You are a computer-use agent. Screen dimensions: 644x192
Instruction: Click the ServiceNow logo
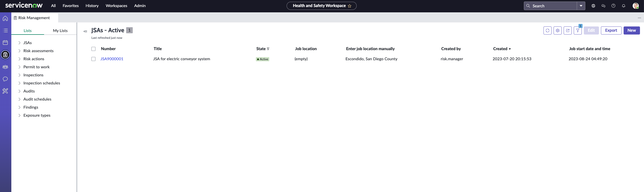coord(24,6)
